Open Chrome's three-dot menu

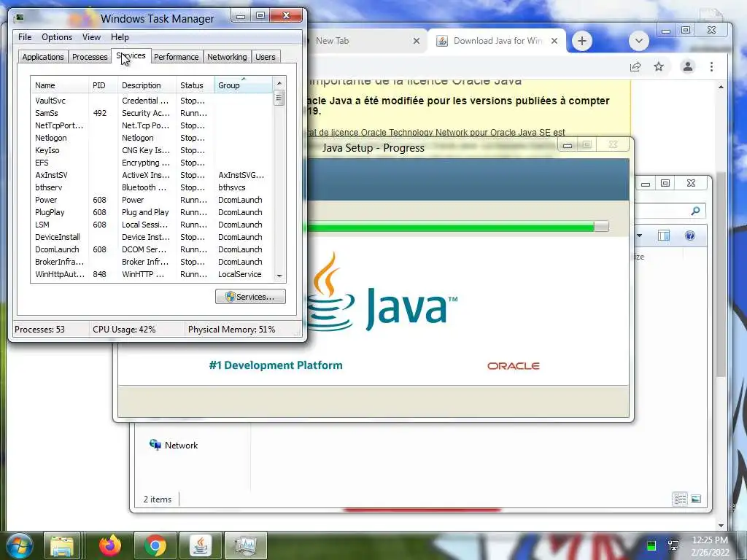pyautogui.click(x=711, y=66)
